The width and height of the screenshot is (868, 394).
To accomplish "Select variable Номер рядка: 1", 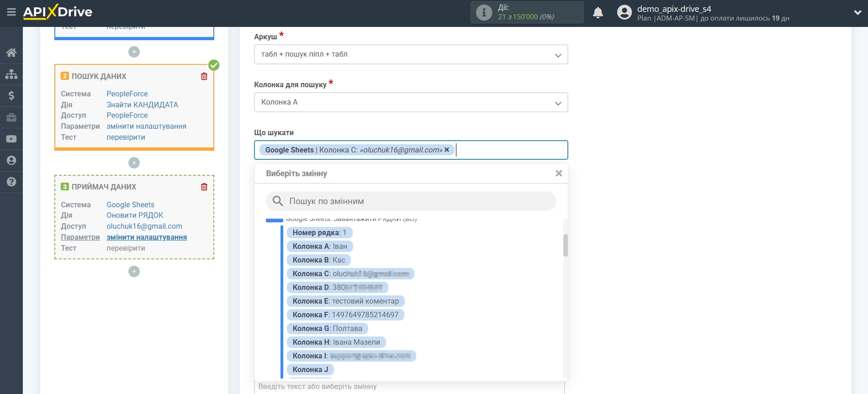I will 319,232.
